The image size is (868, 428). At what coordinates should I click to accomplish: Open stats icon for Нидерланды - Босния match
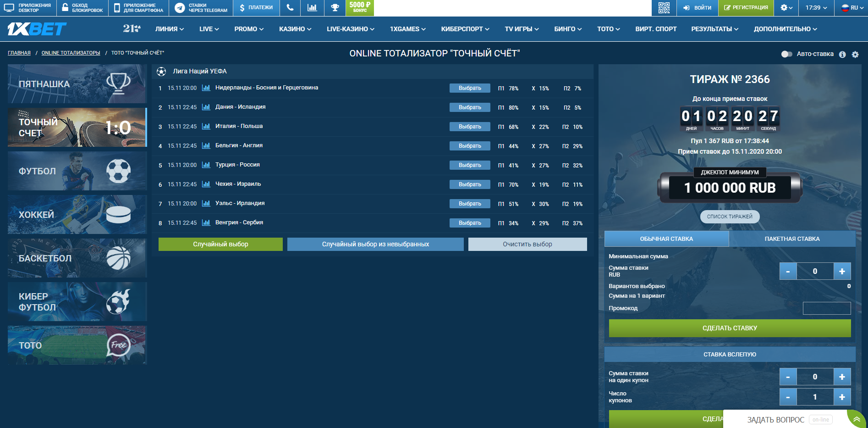[206, 88]
